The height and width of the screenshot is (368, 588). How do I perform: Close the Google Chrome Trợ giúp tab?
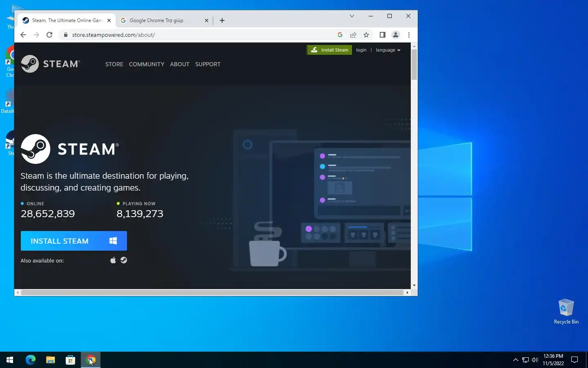[206, 20]
